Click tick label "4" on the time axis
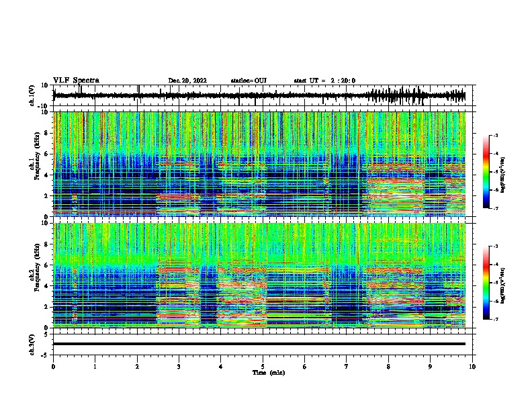Image resolution: width=532 pixels, height=411 pixels. coord(220,367)
